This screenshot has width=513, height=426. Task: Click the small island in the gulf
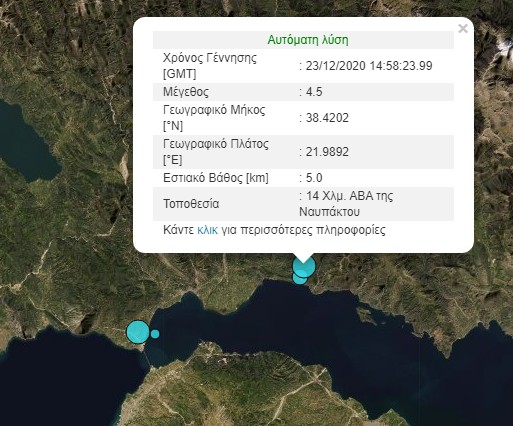click(x=368, y=317)
